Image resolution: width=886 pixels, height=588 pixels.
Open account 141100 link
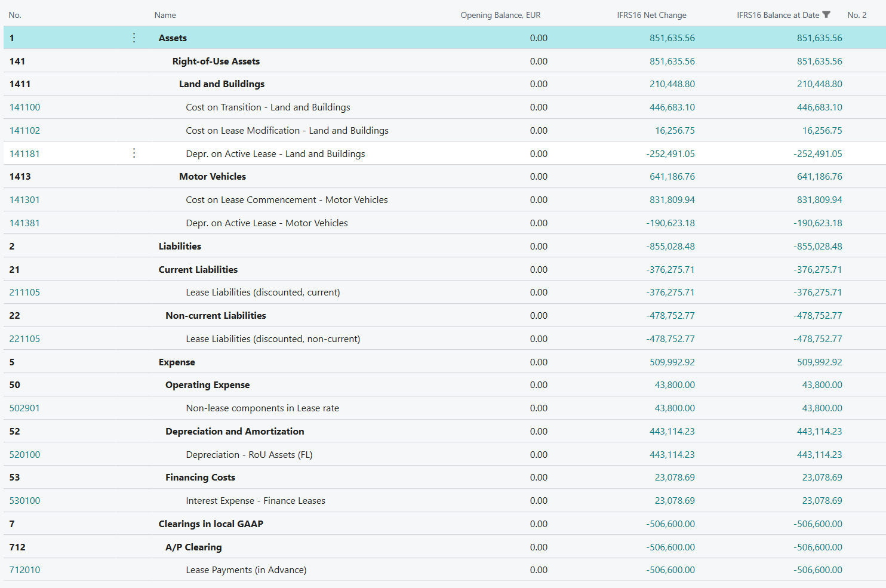(x=25, y=107)
